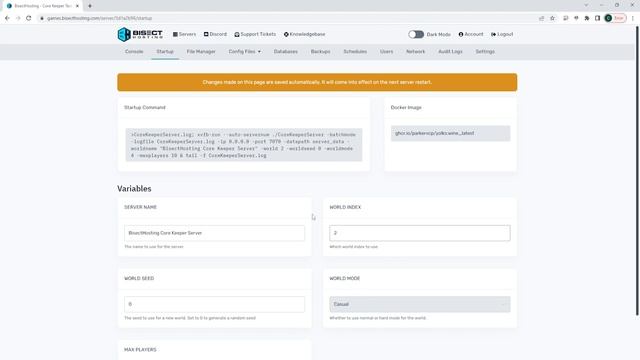Image resolution: width=640 pixels, height=360 pixels.
Task: Open Support Tickets
Action: [x=255, y=34]
